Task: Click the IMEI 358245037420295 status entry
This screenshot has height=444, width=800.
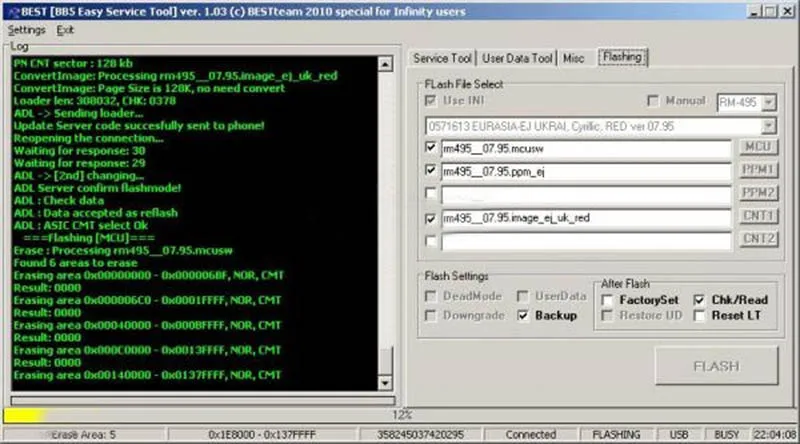Action: [x=420, y=435]
